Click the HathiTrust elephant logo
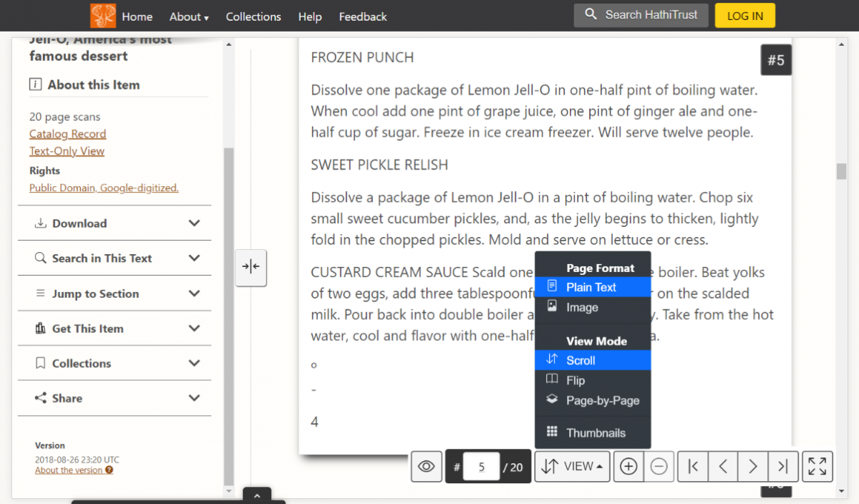Screen dimensions: 859x504 [103, 16]
